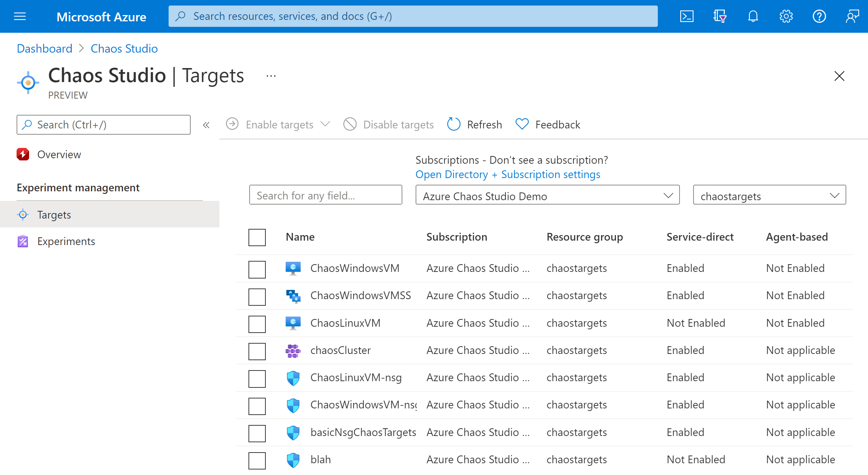This screenshot has height=475, width=868.
Task: Click the Open Directory + Subscription settings link
Action: point(508,174)
